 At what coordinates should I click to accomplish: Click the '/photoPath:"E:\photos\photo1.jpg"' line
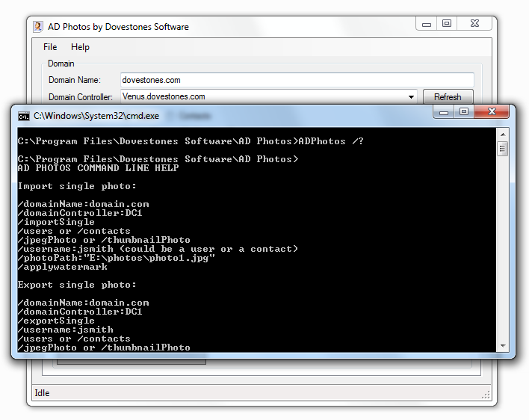[117, 258]
